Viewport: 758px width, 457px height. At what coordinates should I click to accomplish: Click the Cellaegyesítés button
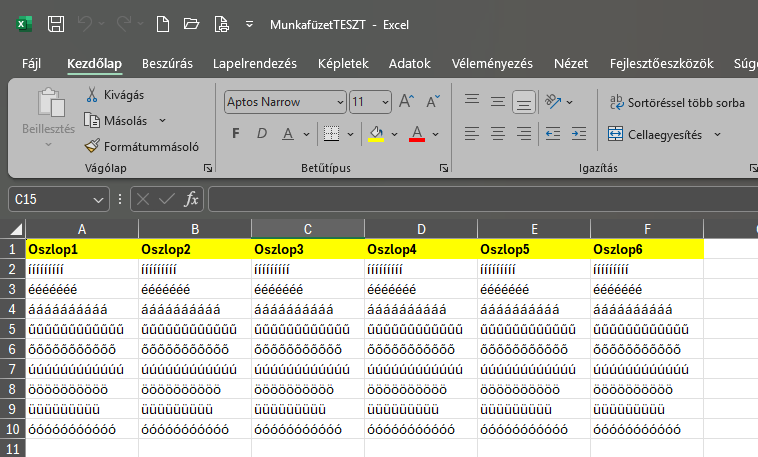pos(655,134)
